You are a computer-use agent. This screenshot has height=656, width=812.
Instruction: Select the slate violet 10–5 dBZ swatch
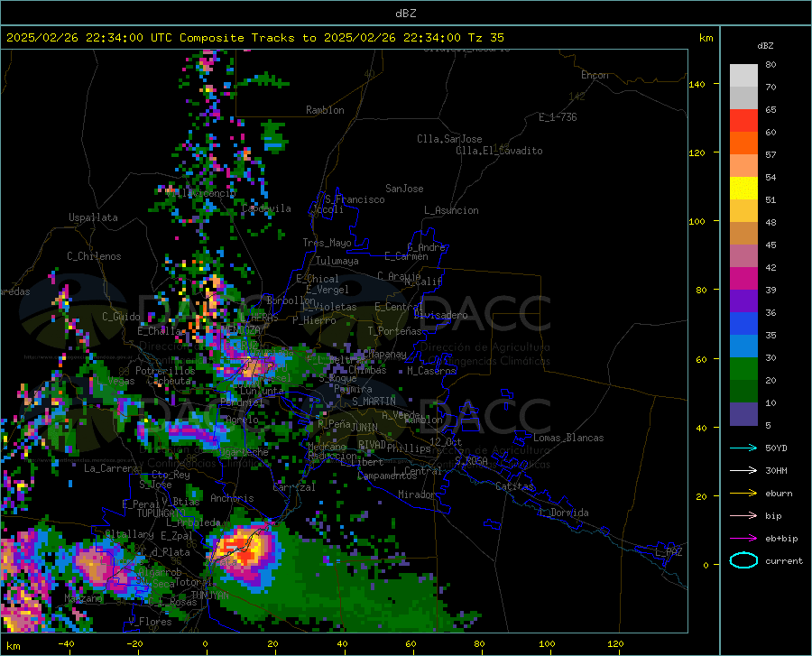743,414
